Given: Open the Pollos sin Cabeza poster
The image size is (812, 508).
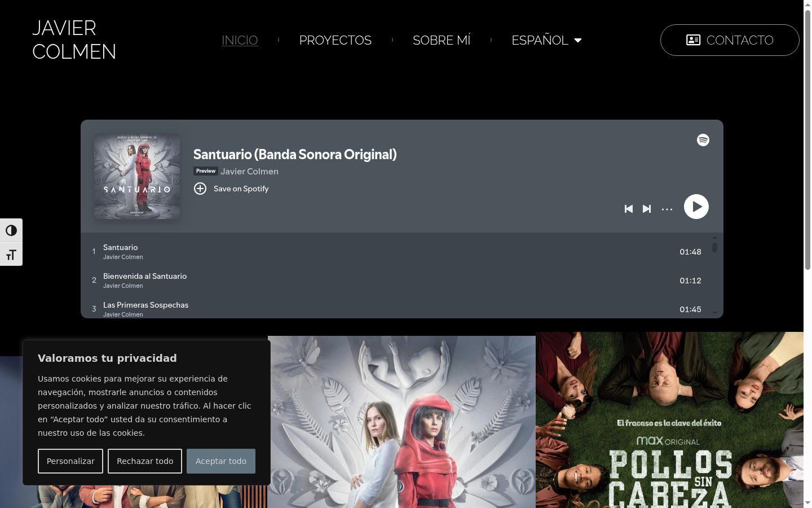Looking at the screenshot, I should point(669,420).
